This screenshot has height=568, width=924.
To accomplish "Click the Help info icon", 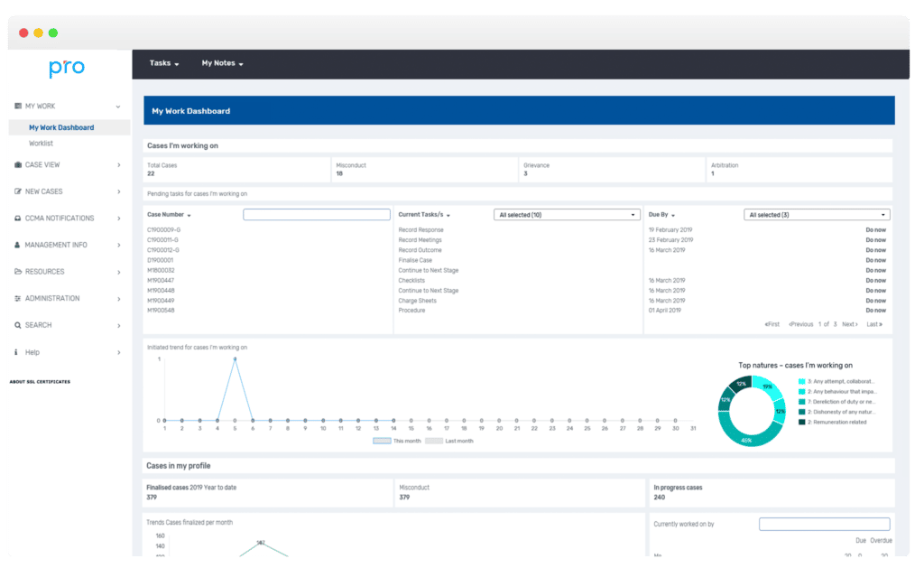I will click(x=19, y=352).
